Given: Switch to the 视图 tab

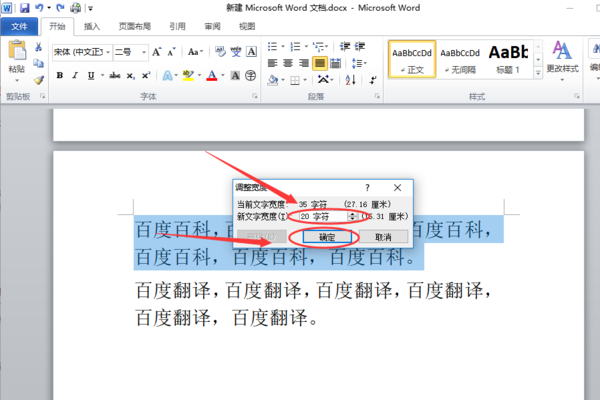Looking at the screenshot, I should [x=247, y=26].
